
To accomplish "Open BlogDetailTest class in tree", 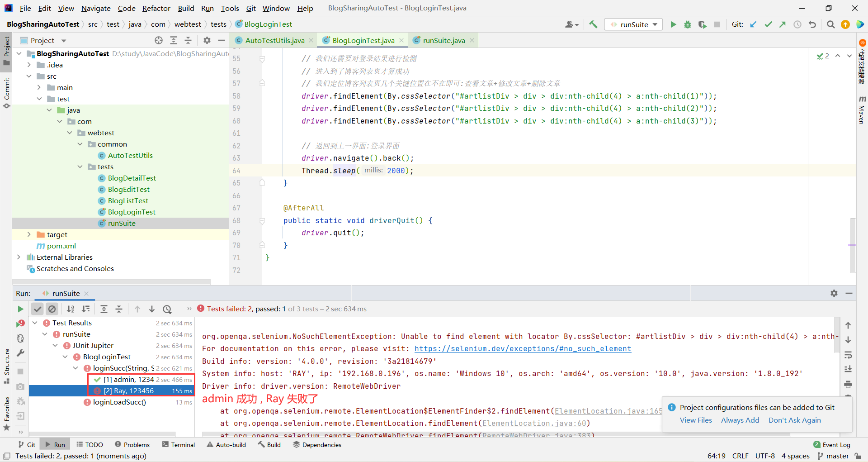I will click(x=132, y=178).
